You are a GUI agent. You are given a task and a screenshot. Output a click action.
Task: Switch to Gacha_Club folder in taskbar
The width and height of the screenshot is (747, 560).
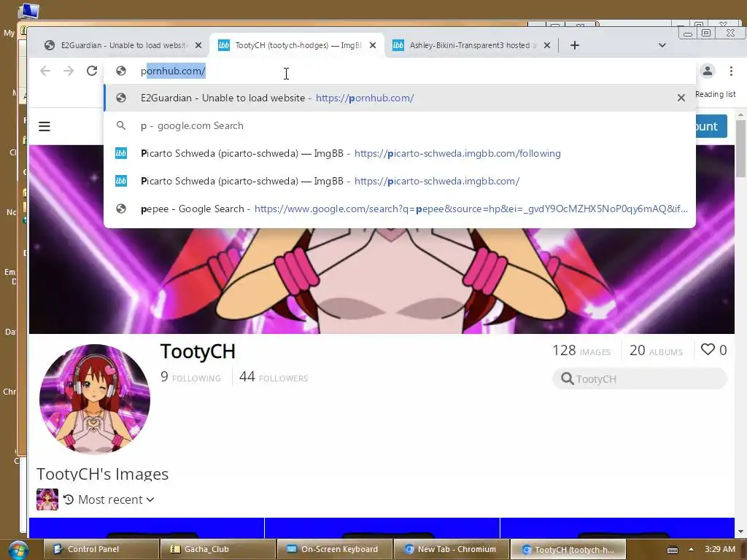(217, 549)
